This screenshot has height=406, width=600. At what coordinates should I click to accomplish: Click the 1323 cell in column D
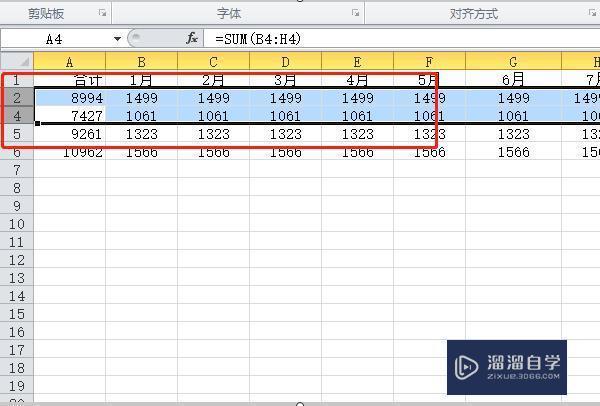pyautogui.click(x=285, y=134)
